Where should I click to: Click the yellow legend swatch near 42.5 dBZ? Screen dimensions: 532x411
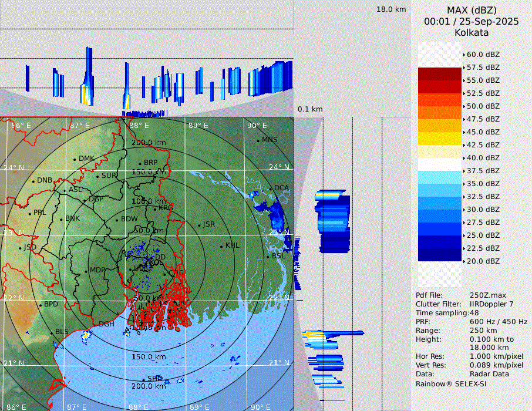(x=439, y=139)
